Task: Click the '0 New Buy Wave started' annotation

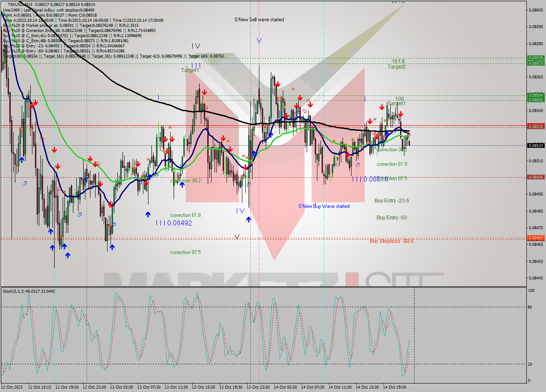Action: pos(324,206)
